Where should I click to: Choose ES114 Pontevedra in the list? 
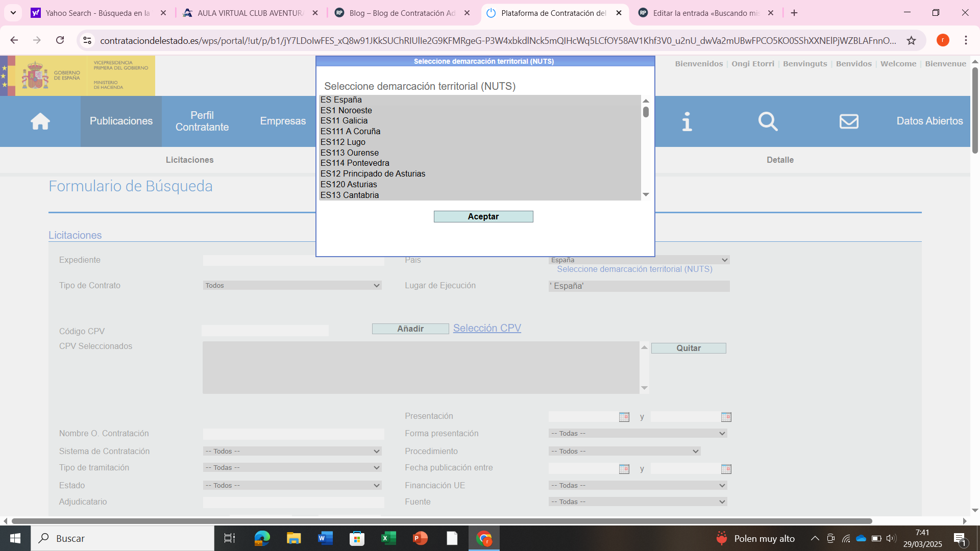coord(355,163)
